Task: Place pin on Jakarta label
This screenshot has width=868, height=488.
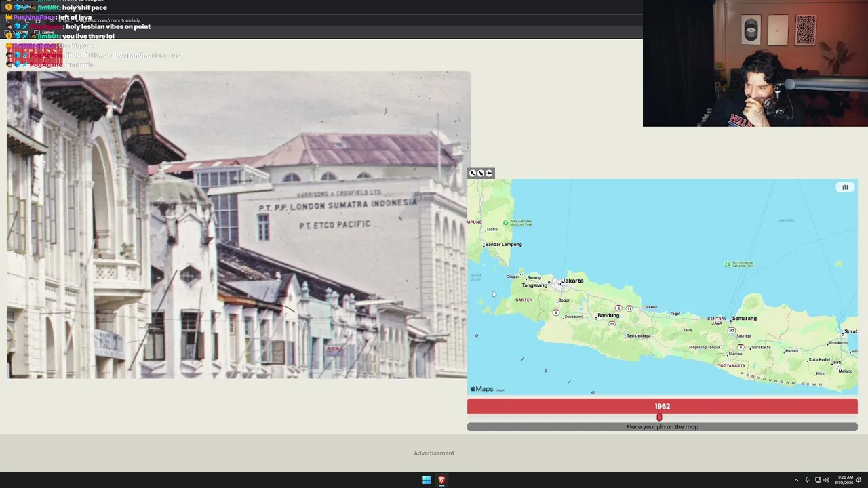Action: tap(572, 281)
